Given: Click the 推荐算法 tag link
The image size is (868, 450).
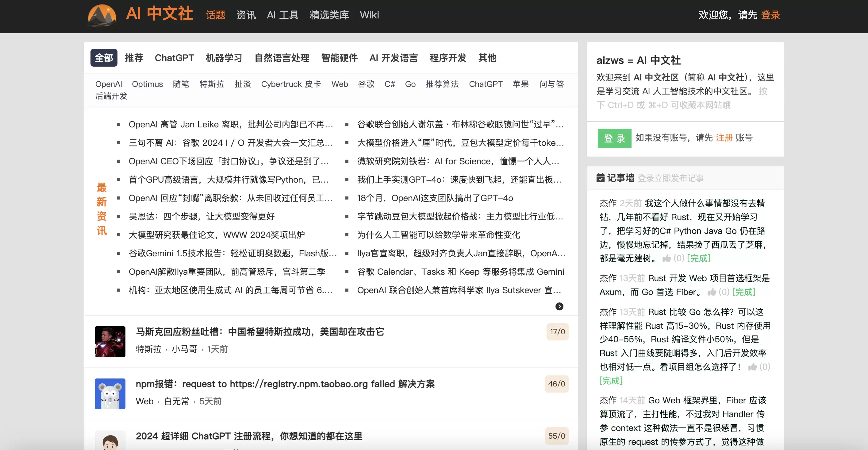Looking at the screenshot, I should [x=442, y=84].
